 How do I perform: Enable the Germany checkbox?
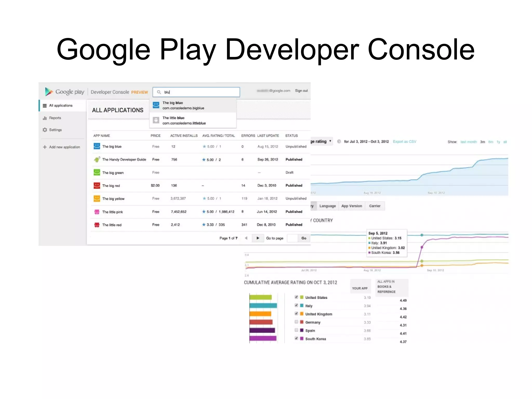[296, 322]
